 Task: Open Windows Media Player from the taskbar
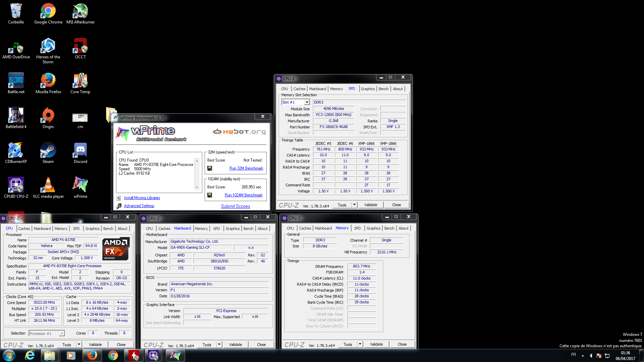(71, 355)
